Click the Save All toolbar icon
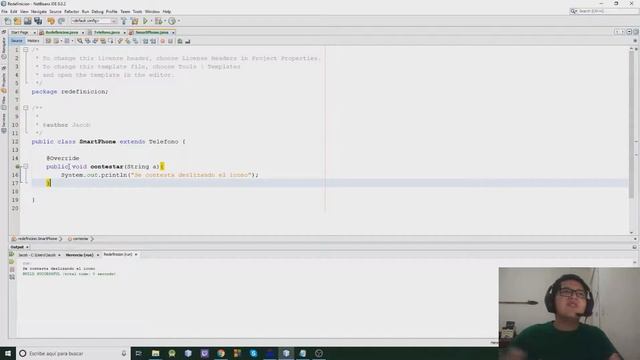Viewport: 640px width, 360px height. pyautogui.click(x=38, y=21)
